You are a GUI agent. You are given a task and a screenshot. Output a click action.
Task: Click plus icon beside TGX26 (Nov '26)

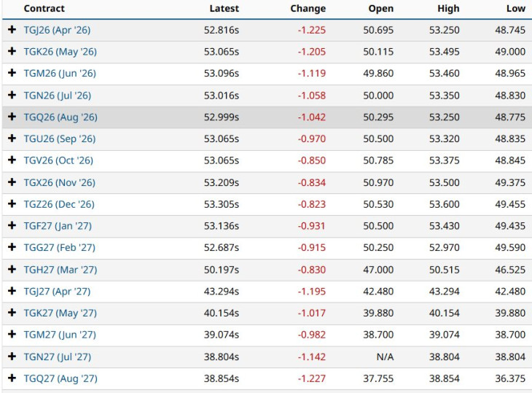tap(12, 182)
